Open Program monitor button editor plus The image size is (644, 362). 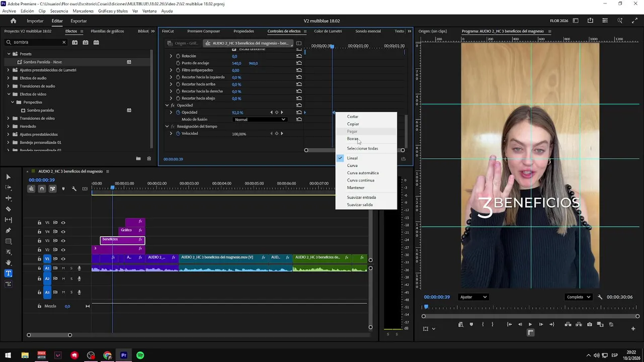pyautogui.click(x=633, y=328)
